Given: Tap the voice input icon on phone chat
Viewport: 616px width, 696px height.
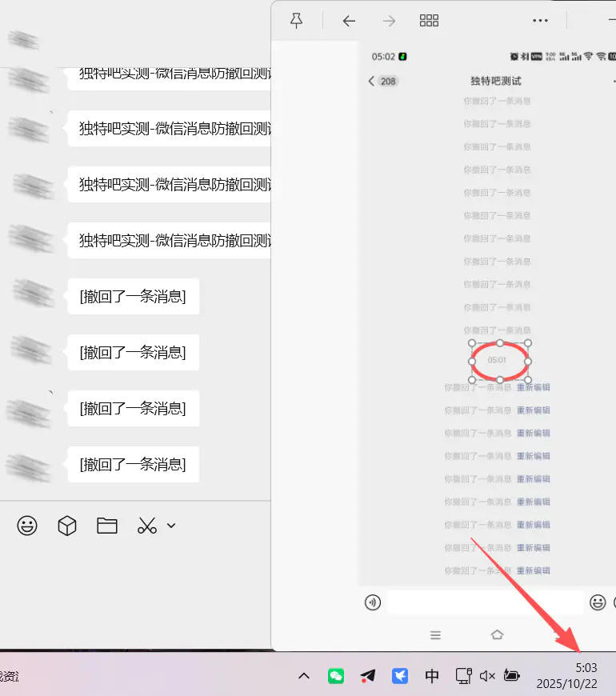Looking at the screenshot, I should 373,602.
